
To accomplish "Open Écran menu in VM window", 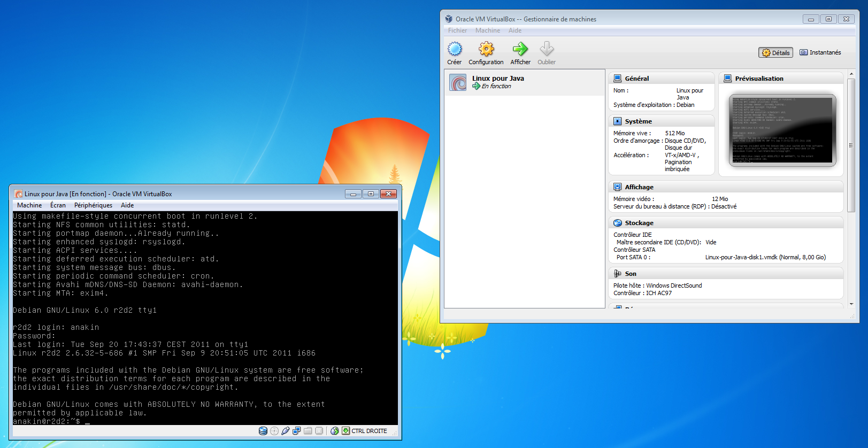I will [x=58, y=205].
